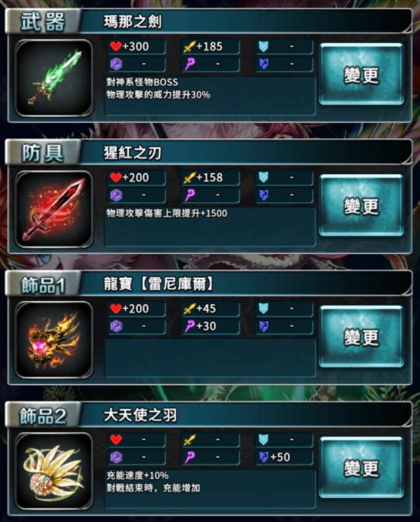Tap the purple staff +30 stat on 飾品1
This screenshot has height=522, width=420.
[210, 326]
